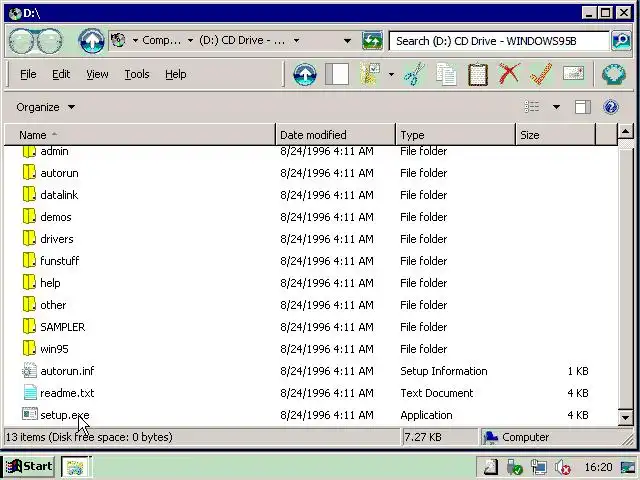This screenshot has width=640, height=480.
Task: Click the shell icon at toolbar end
Action: click(614, 74)
